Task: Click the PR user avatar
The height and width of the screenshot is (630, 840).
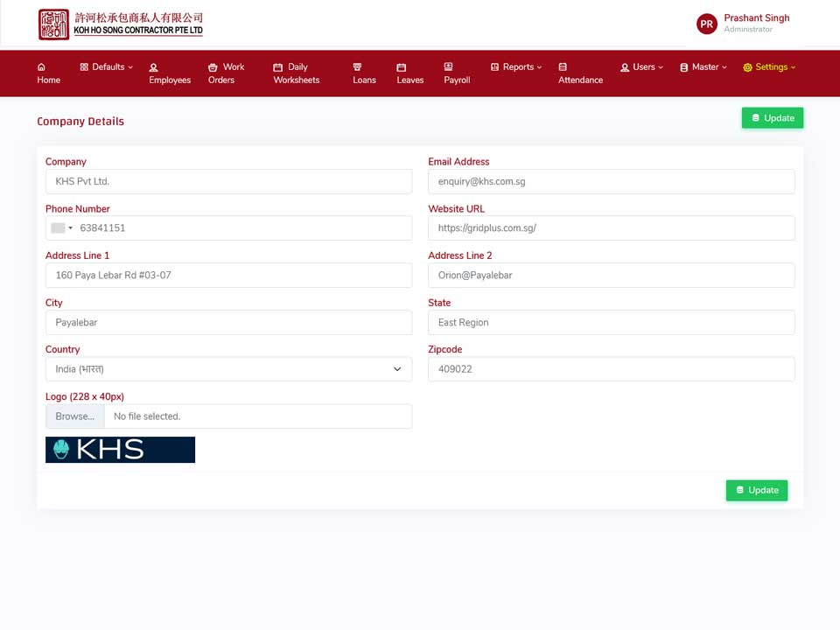Action: tap(707, 24)
